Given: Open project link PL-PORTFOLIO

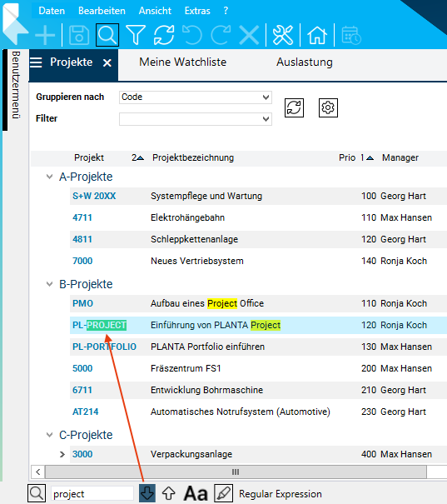Looking at the screenshot, I should [104, 347].
